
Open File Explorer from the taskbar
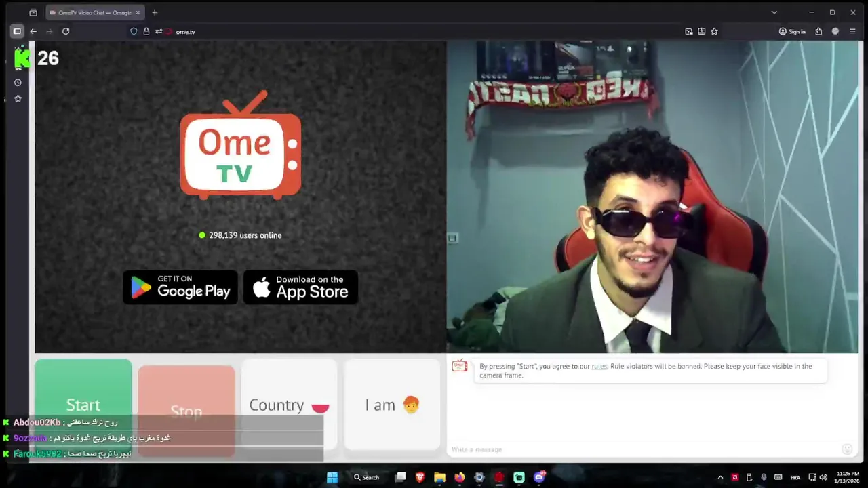(x=439, y=477)
